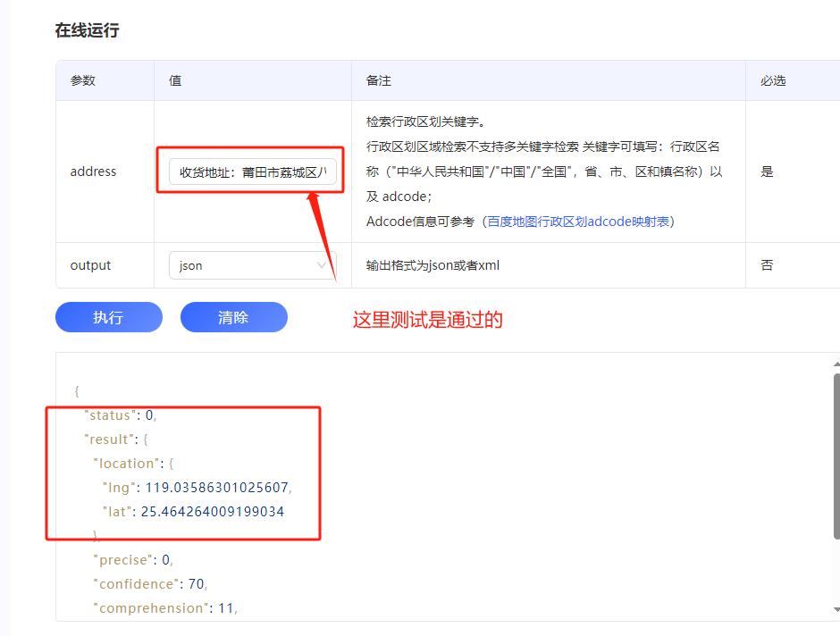The height and width of the screenshot is (636, 840).
Task: Click scrollbar down arrow in result panel
Action: point(836,609)
